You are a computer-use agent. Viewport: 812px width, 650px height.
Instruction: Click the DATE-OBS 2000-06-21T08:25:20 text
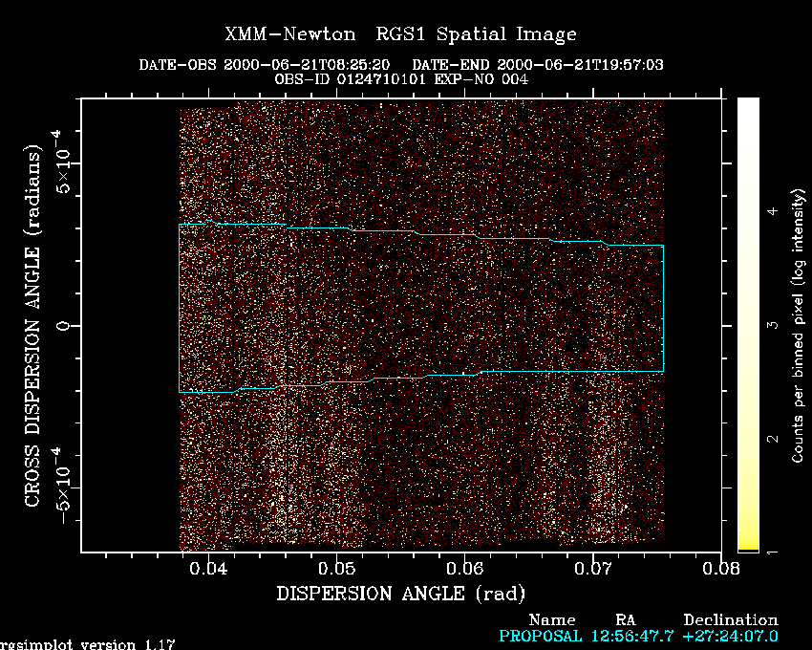point(264,65)
